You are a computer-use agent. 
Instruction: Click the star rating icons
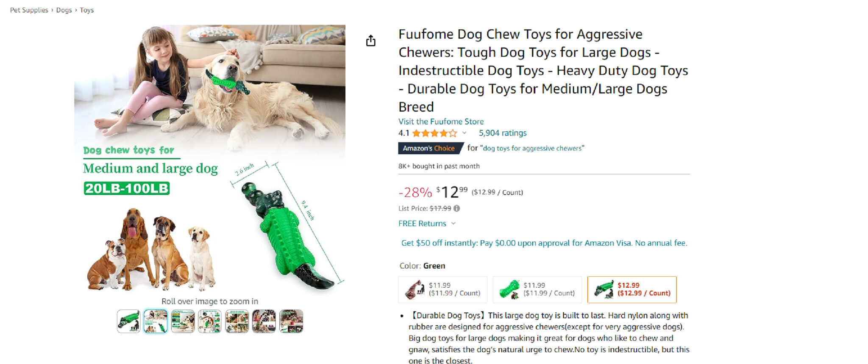click(x=434, y=133)
